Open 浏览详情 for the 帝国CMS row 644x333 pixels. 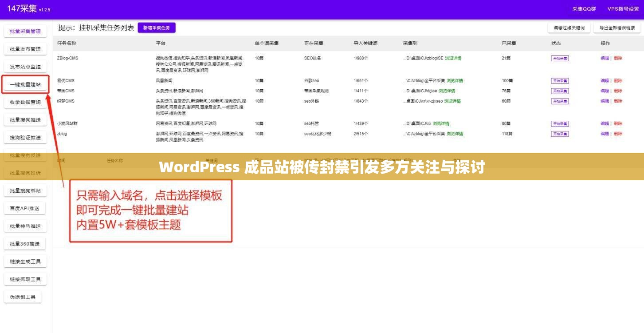click(x=447, y=91)
